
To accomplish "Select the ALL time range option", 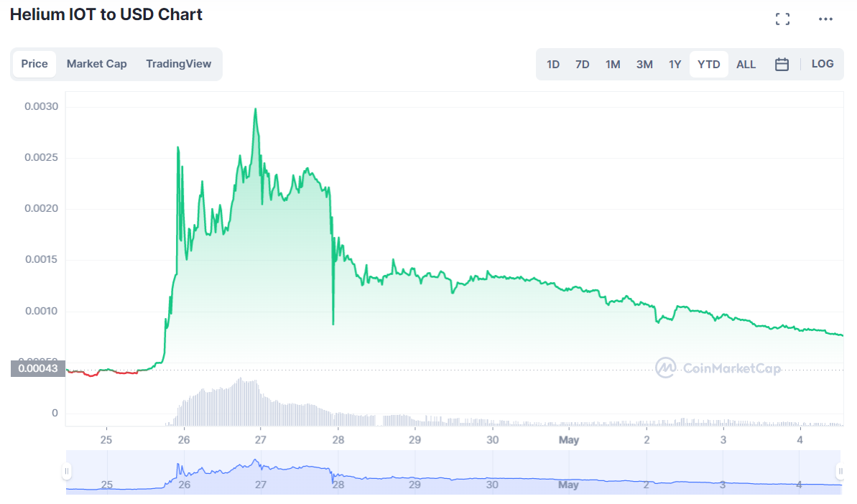I will coord(746,64).
